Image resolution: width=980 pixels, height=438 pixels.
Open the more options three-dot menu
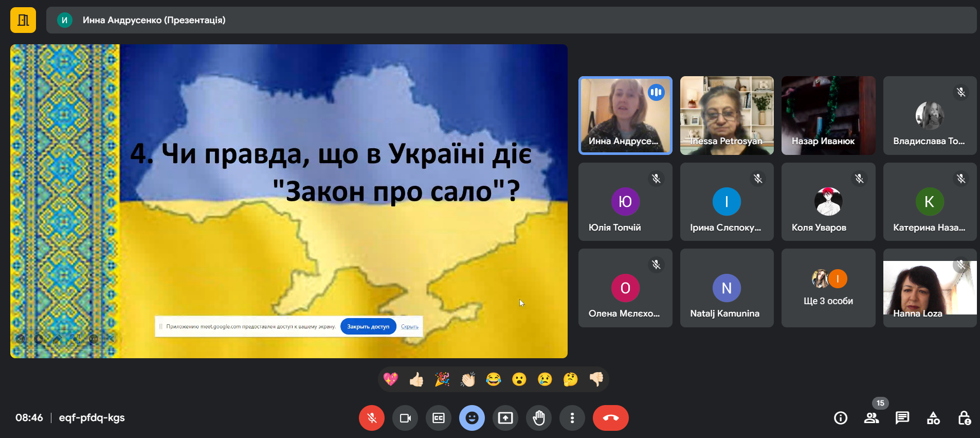(x=572, y=418)
